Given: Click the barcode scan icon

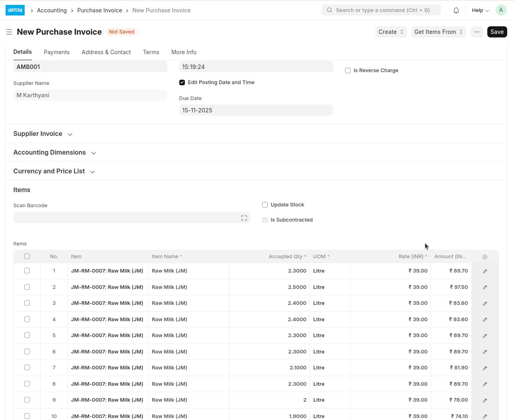Looking at the screenshot, I should pos(244,218).
